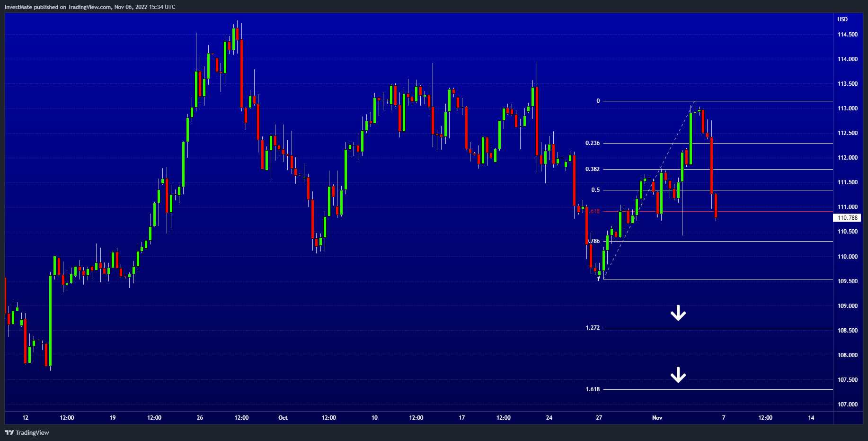868x441 pixels.
Task: Click the date 10 on the time axis
Action: coord(375,418)
